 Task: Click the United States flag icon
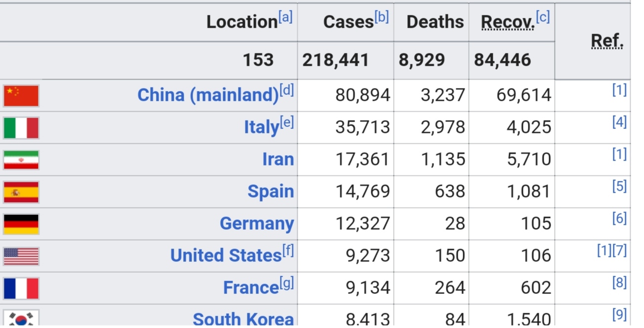[21, 256]
